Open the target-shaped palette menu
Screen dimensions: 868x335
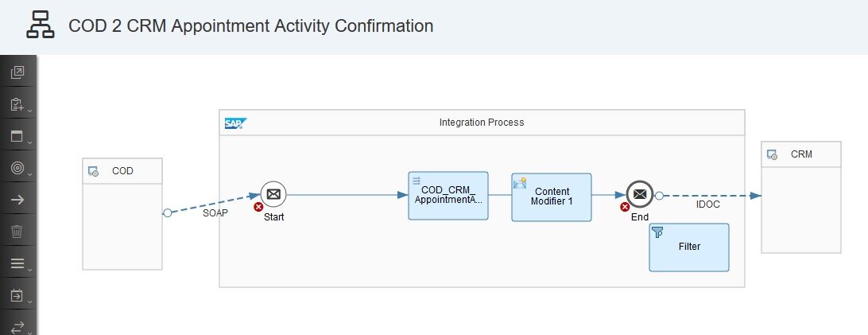tap(17, 168)
